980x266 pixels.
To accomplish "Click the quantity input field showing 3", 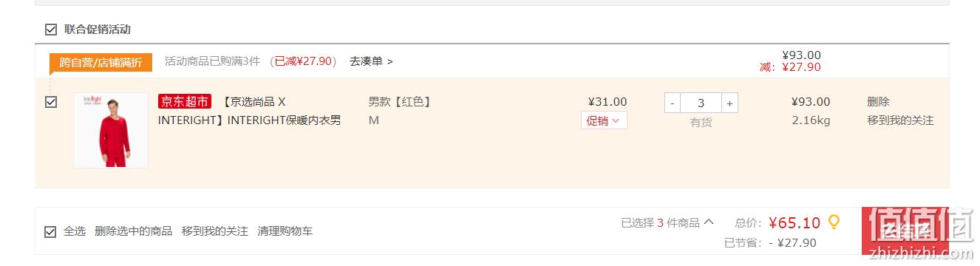I will (701, 103).
